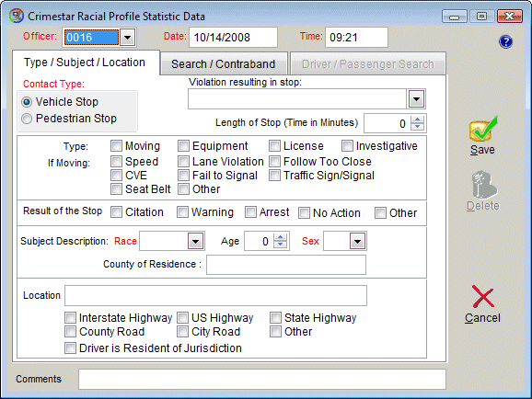
Task: Check the No Action result checkbox
Action: click(304, 213)
